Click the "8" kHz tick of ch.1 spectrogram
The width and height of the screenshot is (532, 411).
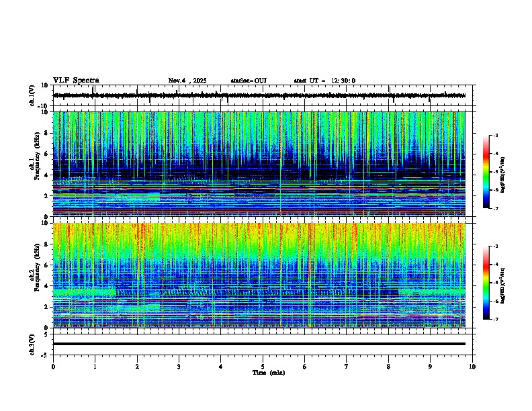46,133
